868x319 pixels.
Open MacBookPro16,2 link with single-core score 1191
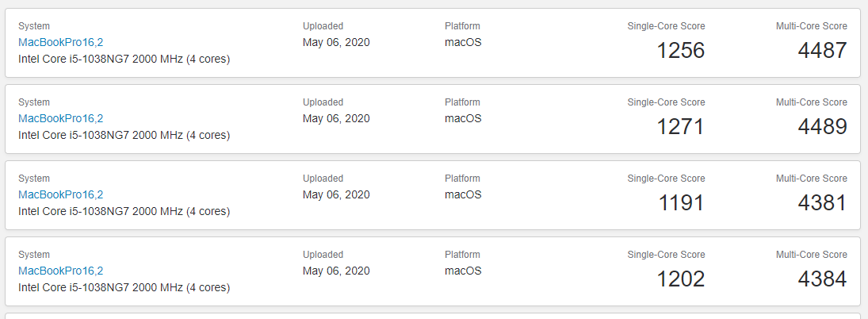[x=61, y=194]
